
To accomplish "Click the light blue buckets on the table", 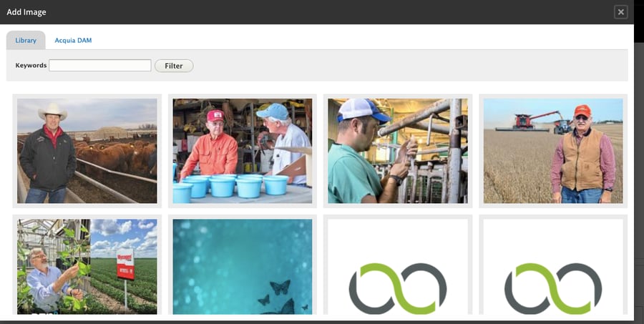I will click(231, 187).
